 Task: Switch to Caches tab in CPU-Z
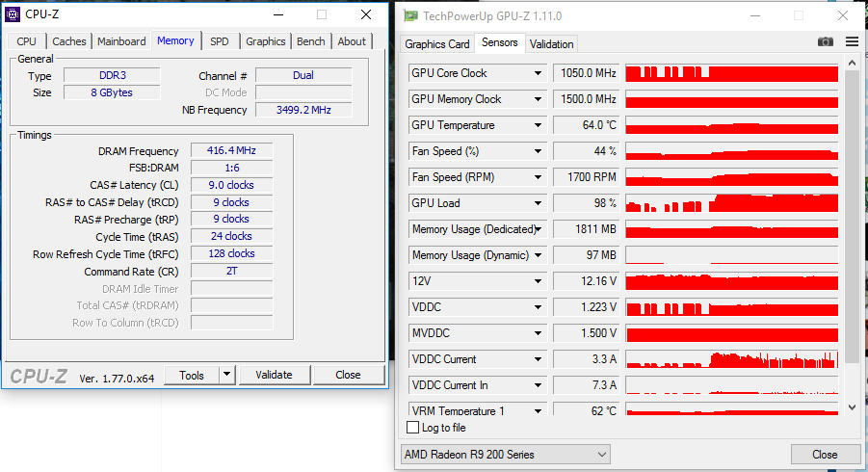click(x=69, y=41)
